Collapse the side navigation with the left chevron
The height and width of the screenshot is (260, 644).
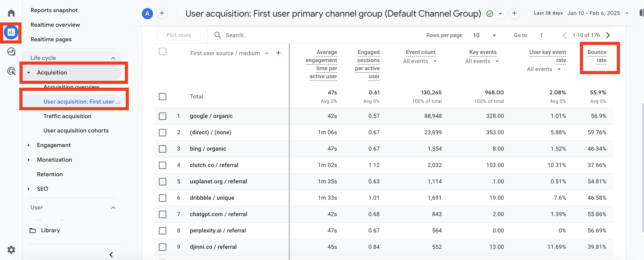pyautogui.click(x=111, y=254)
